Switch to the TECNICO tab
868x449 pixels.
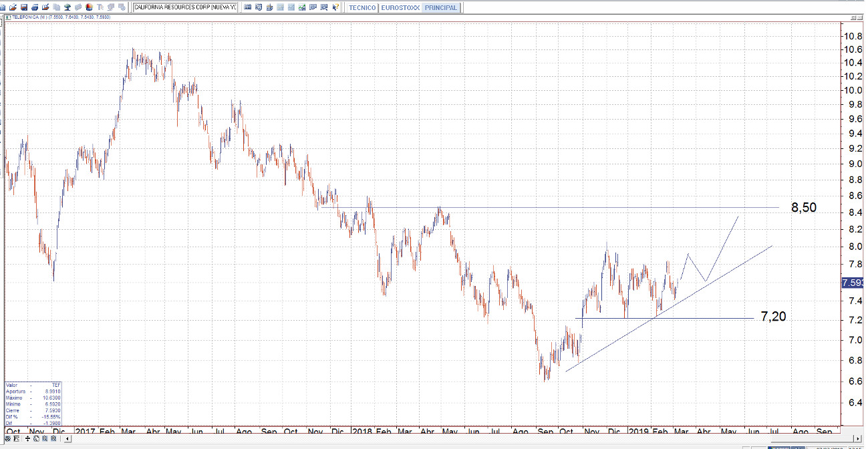363,7
